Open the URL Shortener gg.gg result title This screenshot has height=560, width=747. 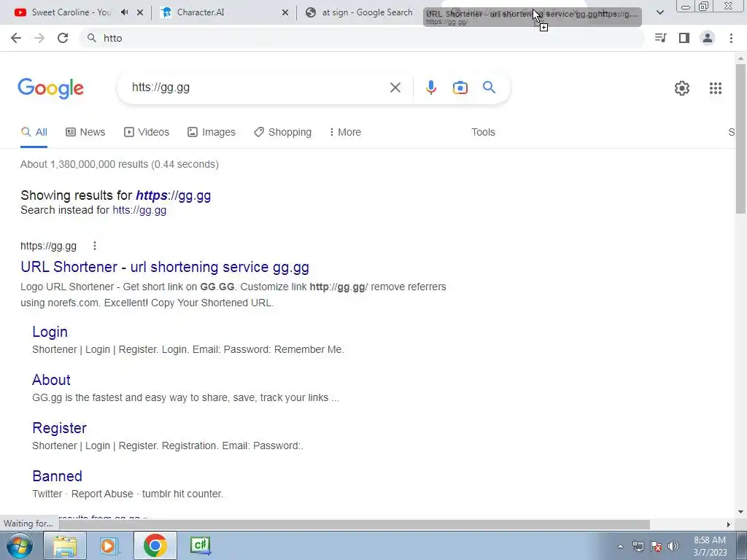165,267
